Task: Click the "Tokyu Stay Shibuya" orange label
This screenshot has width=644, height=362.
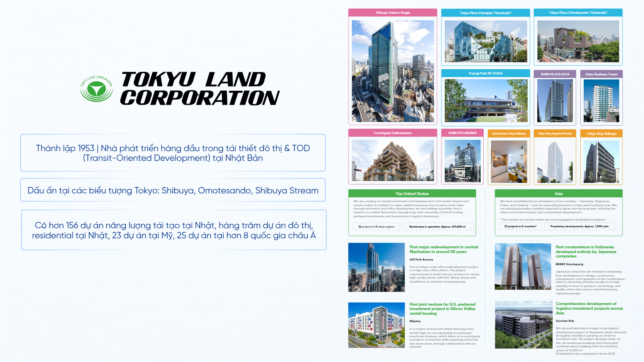Action: tap(601, 133)
